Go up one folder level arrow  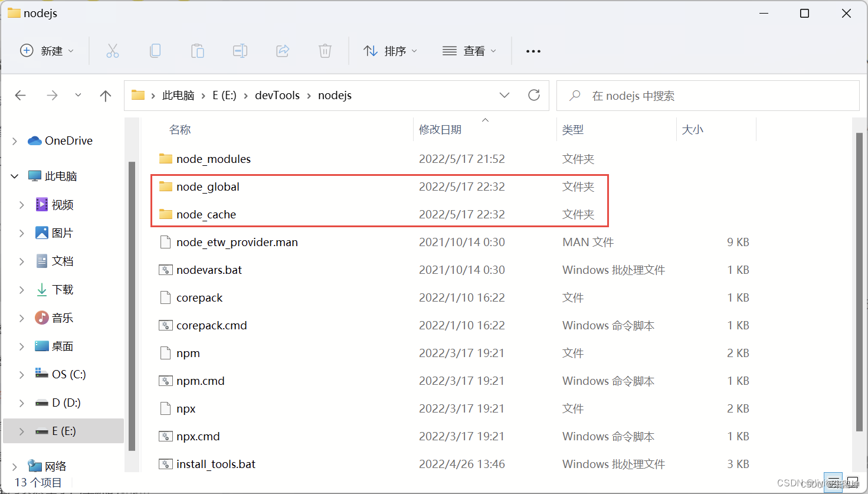coord(106,96)
